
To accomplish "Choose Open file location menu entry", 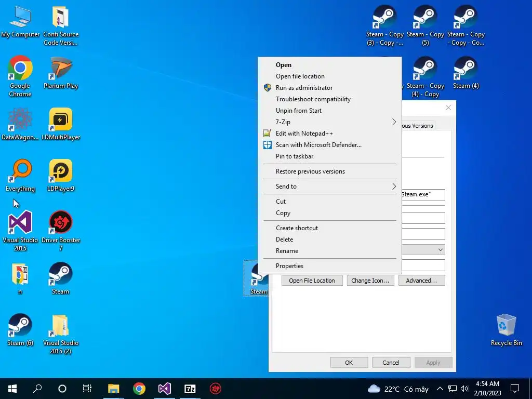I will 330,76.
